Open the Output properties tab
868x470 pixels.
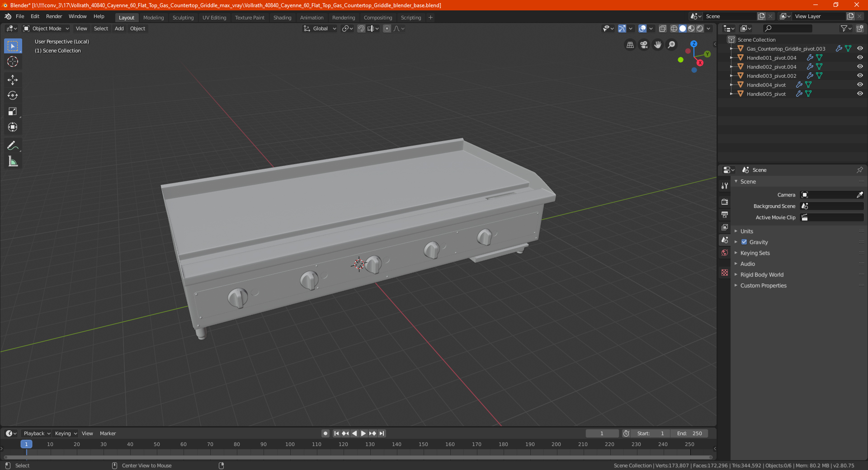pos(725,214)
